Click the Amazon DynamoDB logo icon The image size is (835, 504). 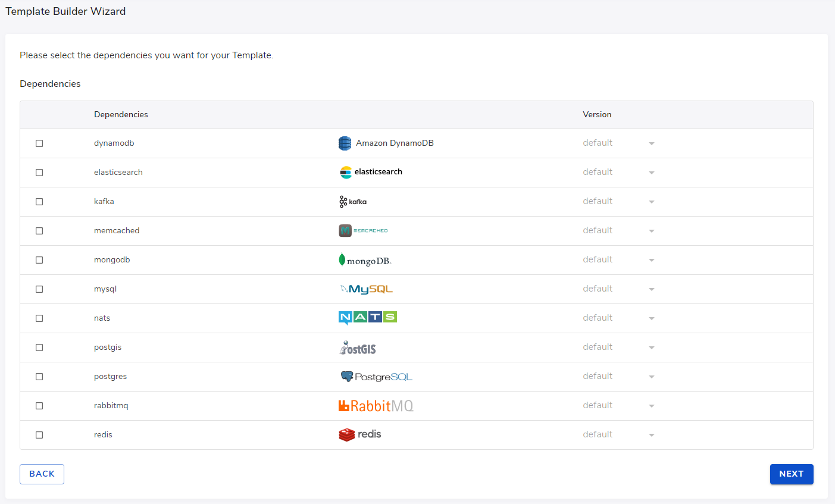pos(345,143)
